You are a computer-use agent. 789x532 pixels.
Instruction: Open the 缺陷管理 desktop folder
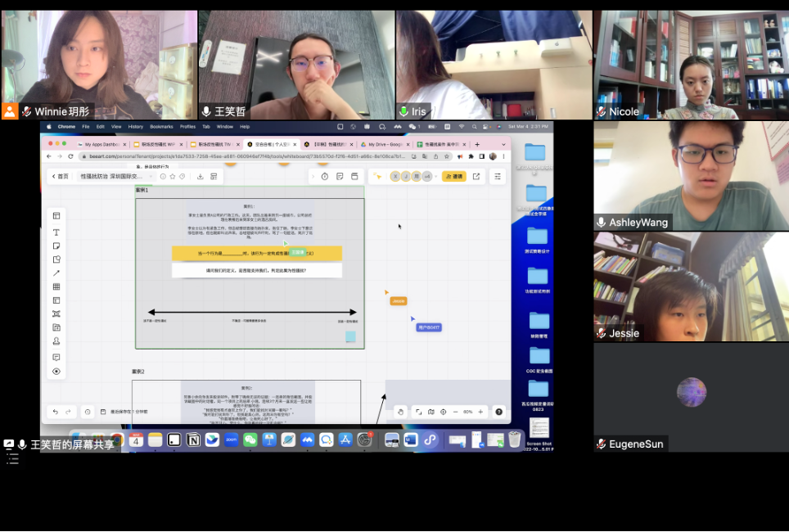(x=539, y=325)
